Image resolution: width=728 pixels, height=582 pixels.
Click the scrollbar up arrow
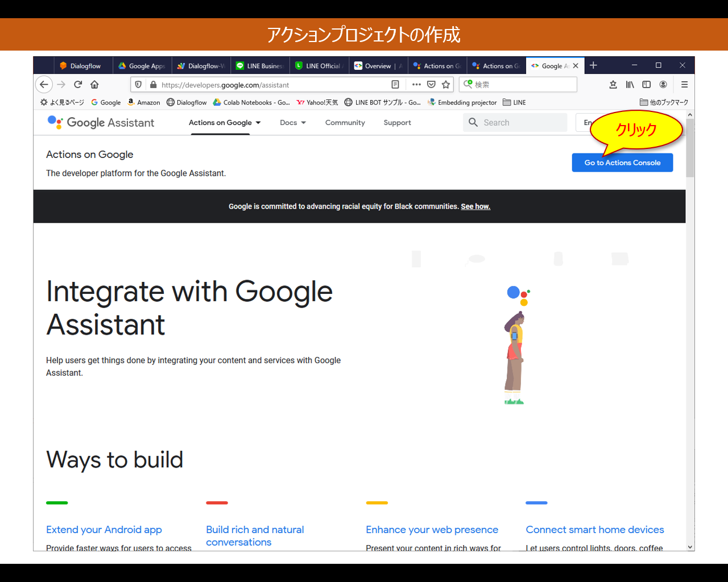690,114
